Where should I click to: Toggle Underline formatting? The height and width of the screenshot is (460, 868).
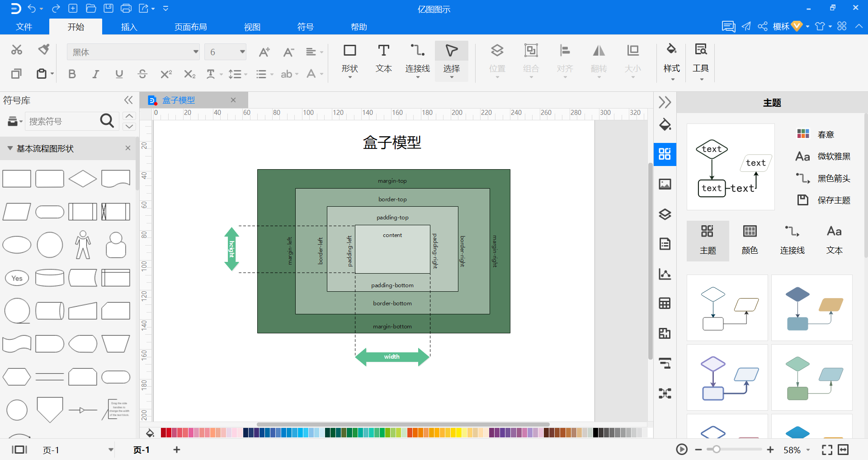pyautogui.click(x=119, y=74)
